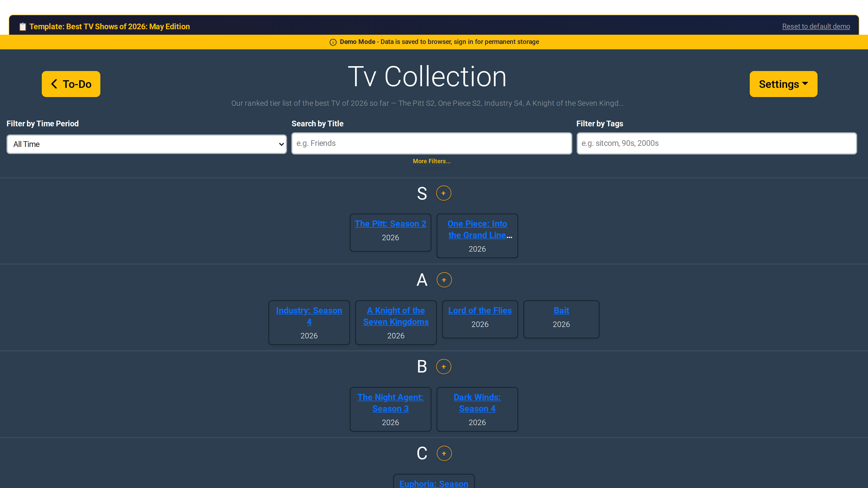The height and width of the screenshot is (488, 868).
Task: Open The Pitt: Season 2 entry
Action: tap(390, 224)
